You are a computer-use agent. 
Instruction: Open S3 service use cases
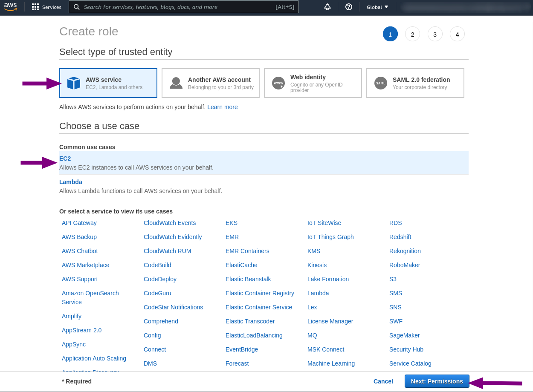click(x=392, y=279)
